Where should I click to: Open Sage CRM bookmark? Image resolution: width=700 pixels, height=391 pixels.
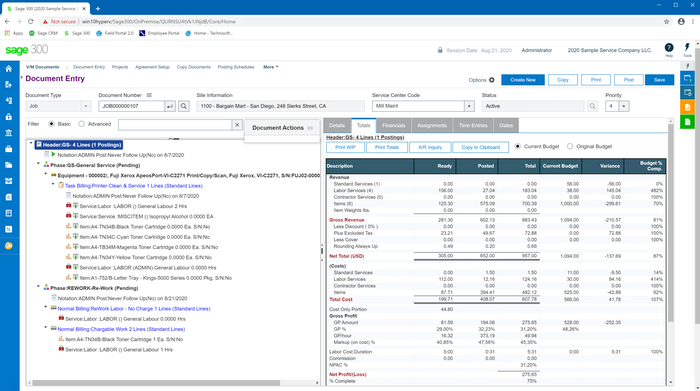[43, 33]
